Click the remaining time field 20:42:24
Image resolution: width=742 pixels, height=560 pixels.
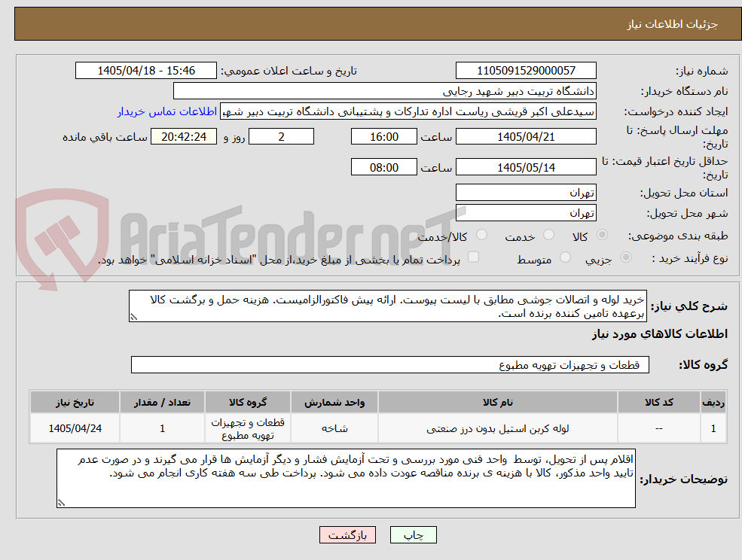(x=184, y=137)
